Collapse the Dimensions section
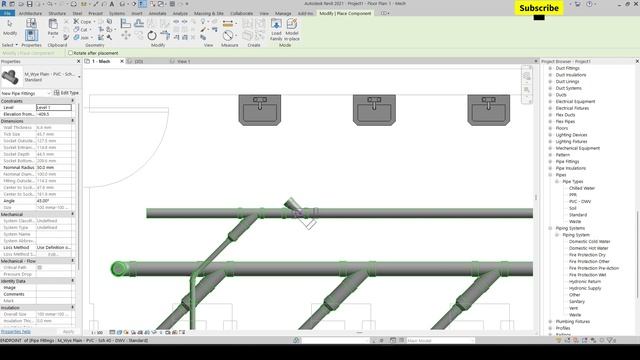The width and height of the screenshot is (640, 360). click(x=73, y=121)
